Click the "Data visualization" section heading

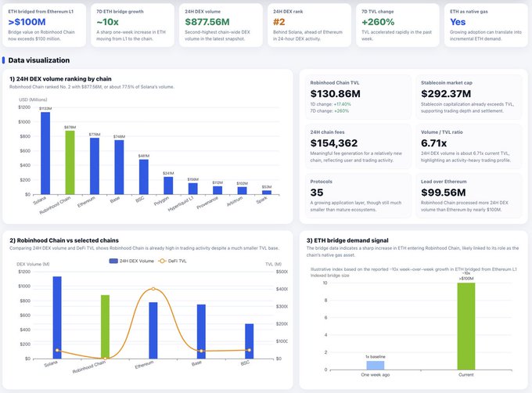pyautogui.click(x=39, y=60)
